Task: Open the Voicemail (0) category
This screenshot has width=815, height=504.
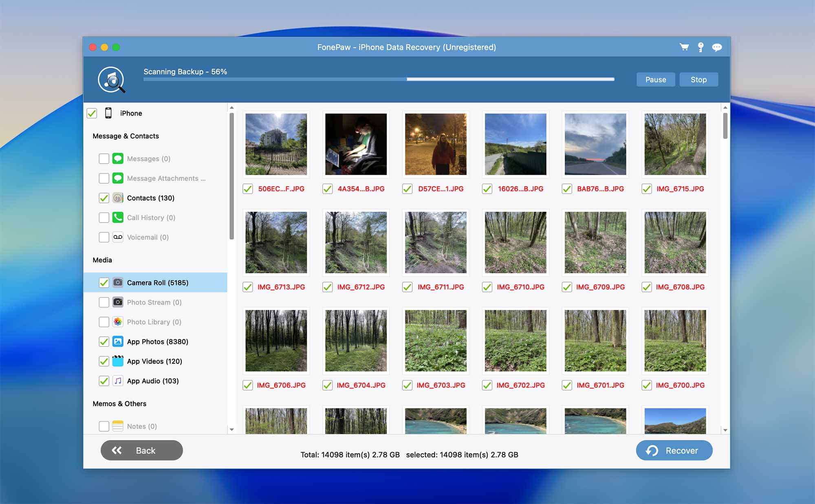Action: coord(148,237)
